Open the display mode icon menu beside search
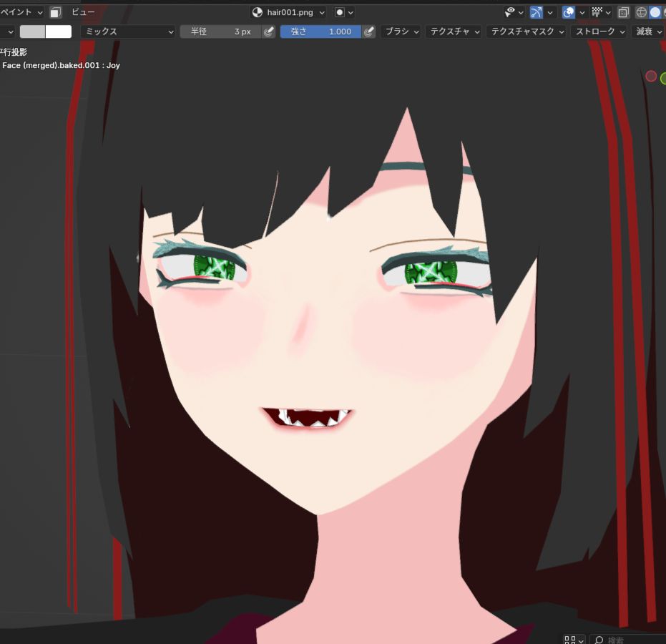 [574, 639]
